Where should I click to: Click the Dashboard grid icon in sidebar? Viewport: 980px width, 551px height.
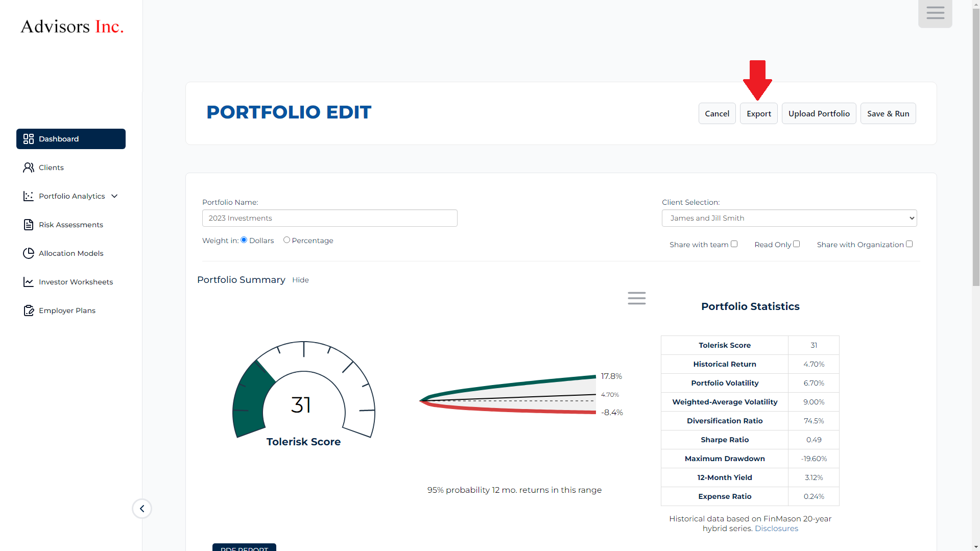click(29, 139)
